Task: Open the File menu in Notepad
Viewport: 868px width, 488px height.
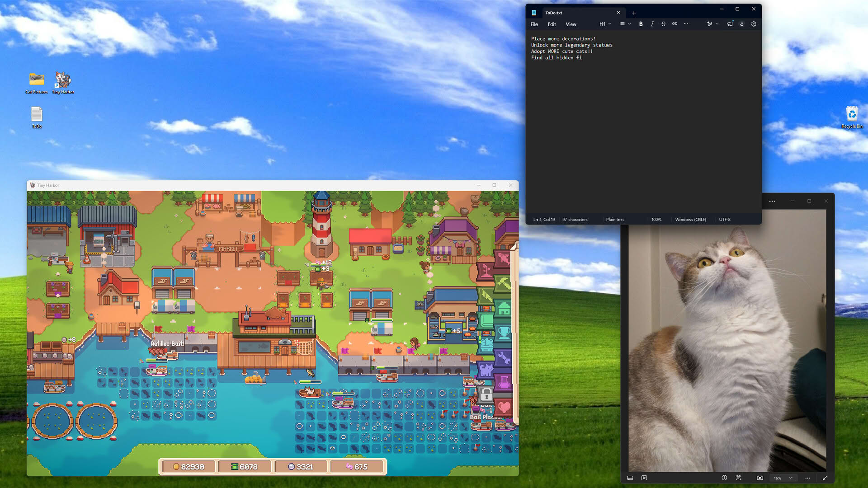Action: click(534, 24)
